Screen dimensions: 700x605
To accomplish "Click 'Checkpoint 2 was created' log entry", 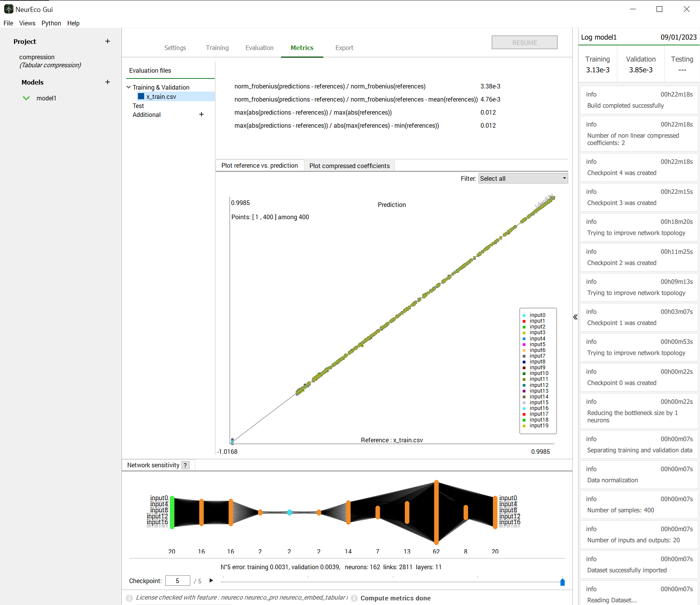I will 639,257.
